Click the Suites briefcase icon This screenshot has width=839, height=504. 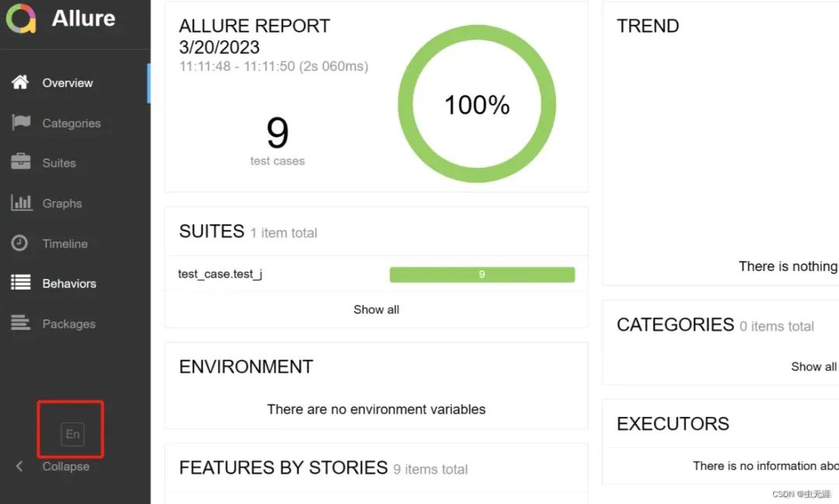click(x=22, y=163)
